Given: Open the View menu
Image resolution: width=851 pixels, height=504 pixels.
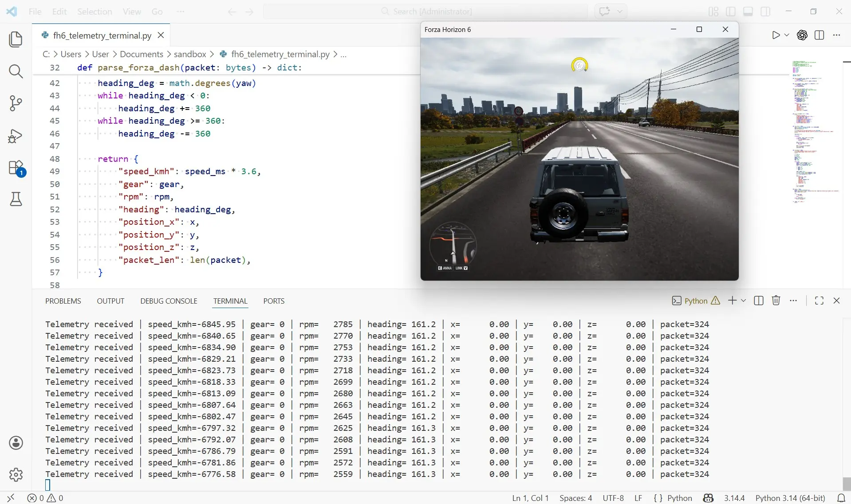Looking at the screenshot, I should click(132, 12).
